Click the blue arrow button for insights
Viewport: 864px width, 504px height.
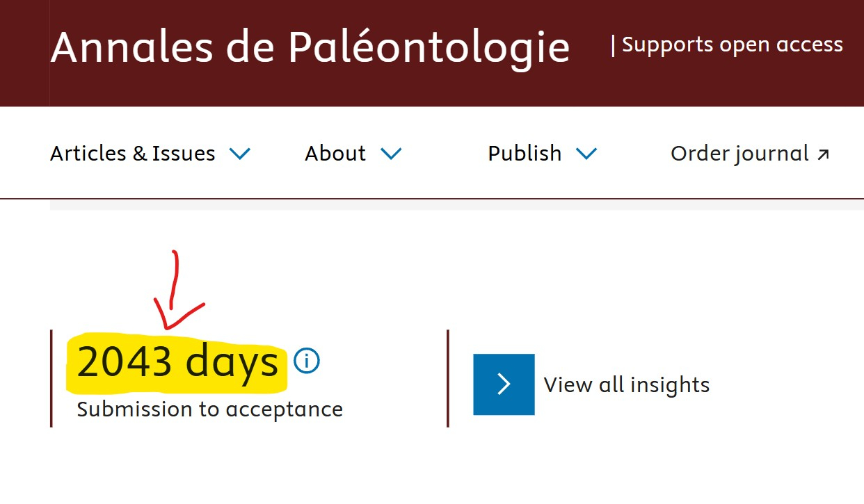coord(504,384)
